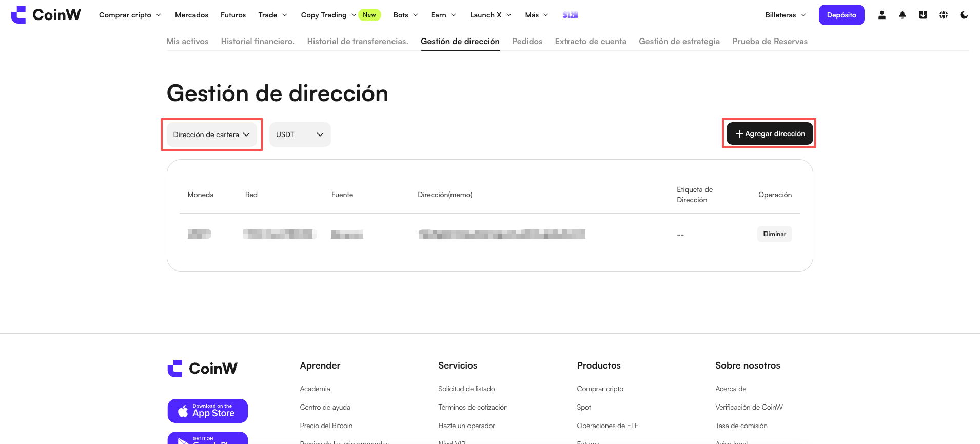
Task: Expand the Launch X dropdown
Action: pyautogui.click(x=491, y=15)
